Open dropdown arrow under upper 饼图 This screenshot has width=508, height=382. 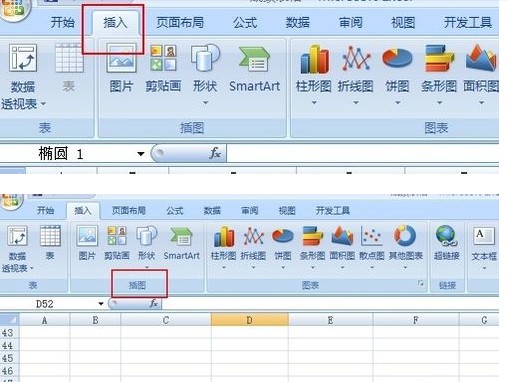[x=398, y=103]
